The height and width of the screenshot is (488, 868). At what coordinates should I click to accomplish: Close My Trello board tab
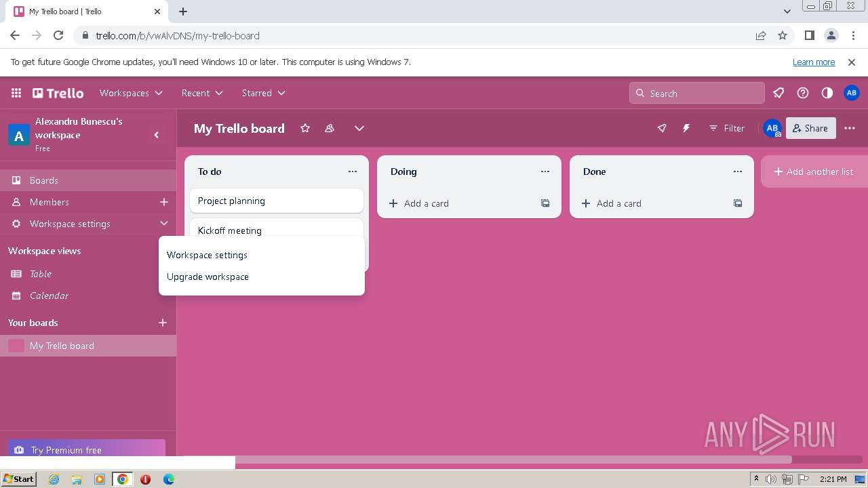click(157, 12)
